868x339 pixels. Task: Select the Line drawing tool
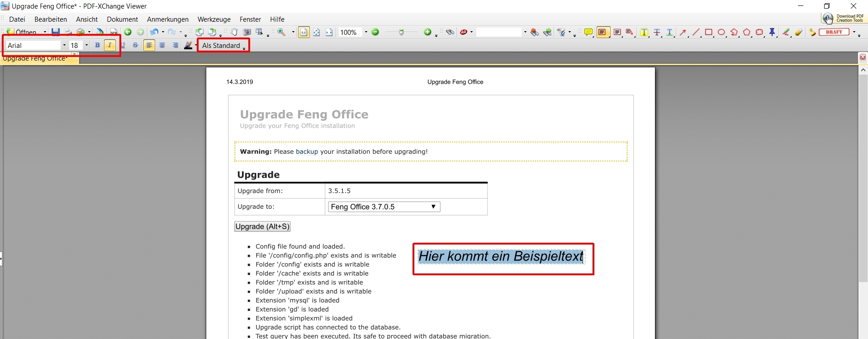(x=696, y=32)
